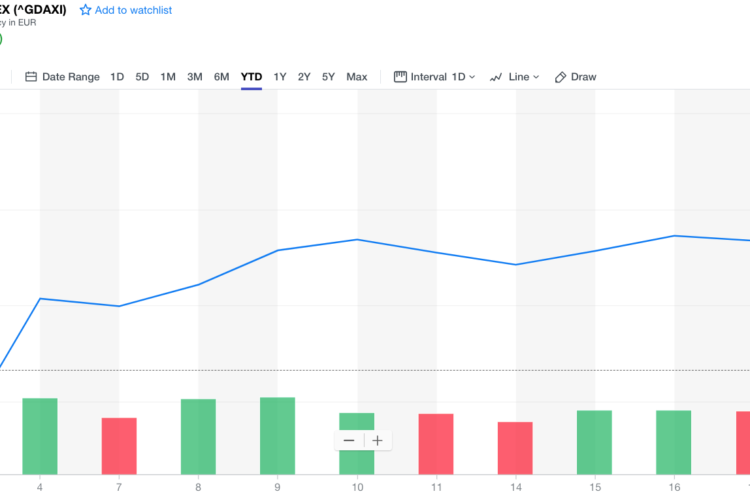Choose the 5Y time range
The image size is (750, 500).
point(328,77)
